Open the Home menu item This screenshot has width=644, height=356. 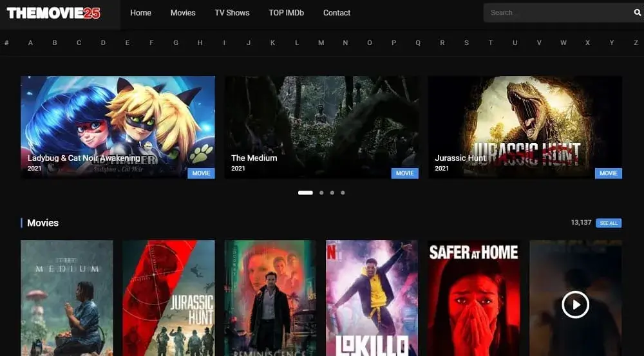pos(140,13)
